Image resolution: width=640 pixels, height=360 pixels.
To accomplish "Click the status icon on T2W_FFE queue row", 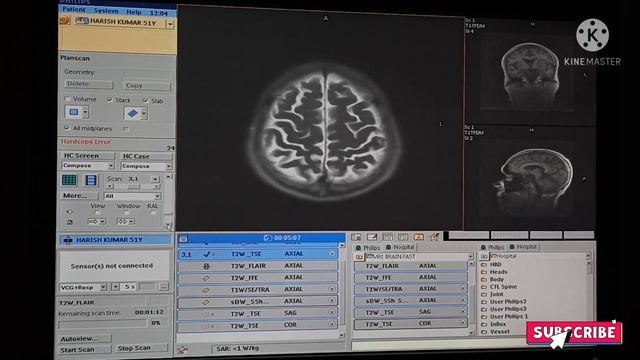I will pos(206,278).
